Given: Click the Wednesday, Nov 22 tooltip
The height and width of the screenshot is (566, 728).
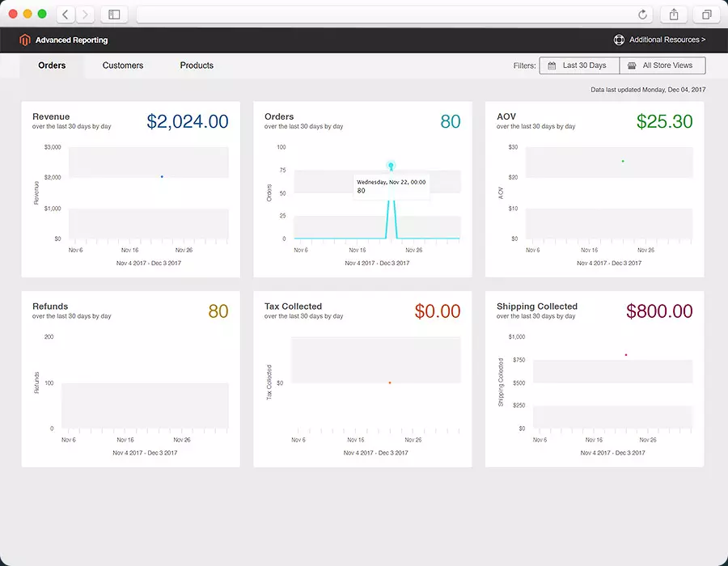Looking at the screenshot, I should click(x=392, y=187).
